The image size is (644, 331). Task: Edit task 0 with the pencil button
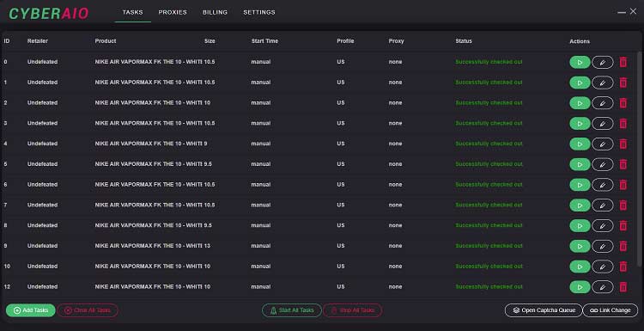click(x=603, y=63)
